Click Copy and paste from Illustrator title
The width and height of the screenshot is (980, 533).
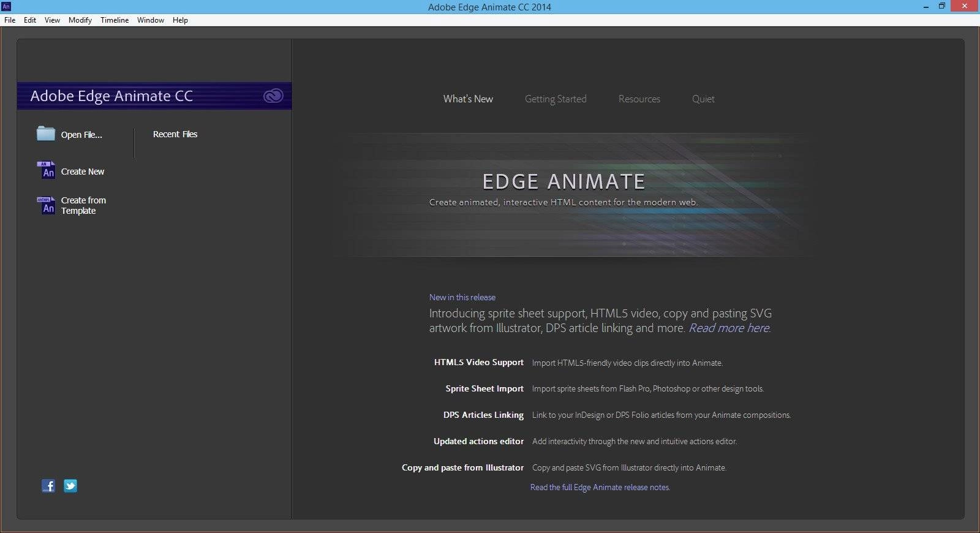click(x=462, y=467)
